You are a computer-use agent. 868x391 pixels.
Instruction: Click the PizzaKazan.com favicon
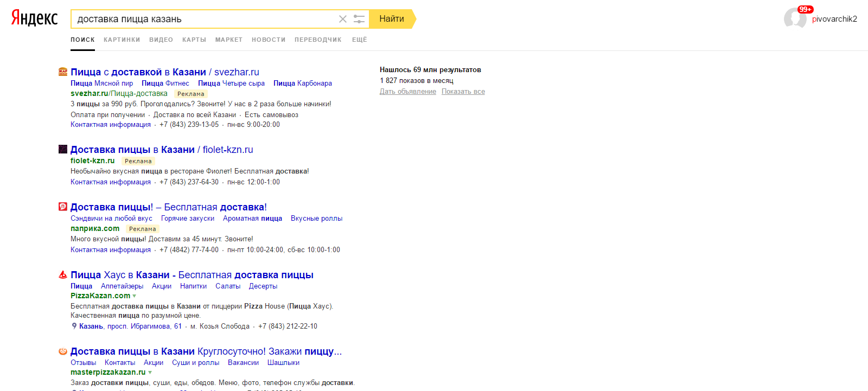(x=63, y=274)
